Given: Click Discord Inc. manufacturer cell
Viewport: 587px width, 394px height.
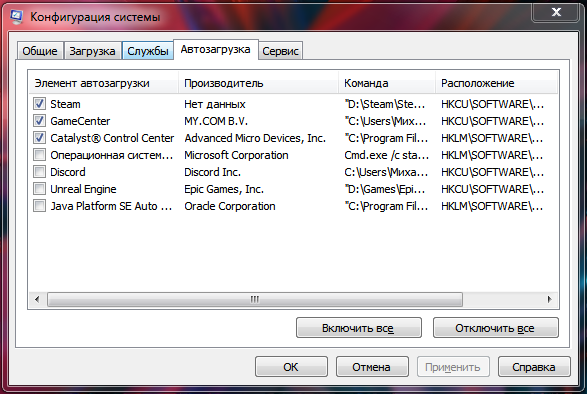Looking at the screenshot, I should pos(212,172).
